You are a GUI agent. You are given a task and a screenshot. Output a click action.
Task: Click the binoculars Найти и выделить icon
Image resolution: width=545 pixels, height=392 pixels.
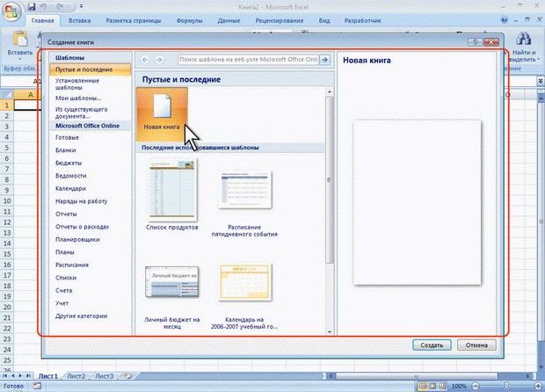[x=523, y=39]
